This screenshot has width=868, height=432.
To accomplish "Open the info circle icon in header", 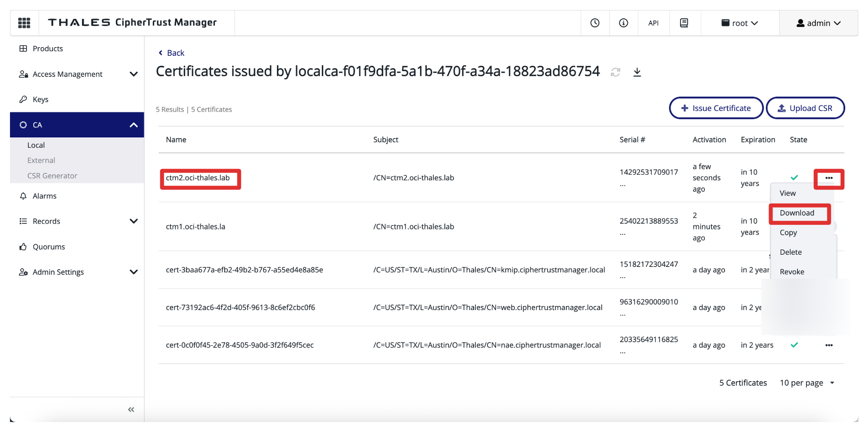I will (623, 23).
